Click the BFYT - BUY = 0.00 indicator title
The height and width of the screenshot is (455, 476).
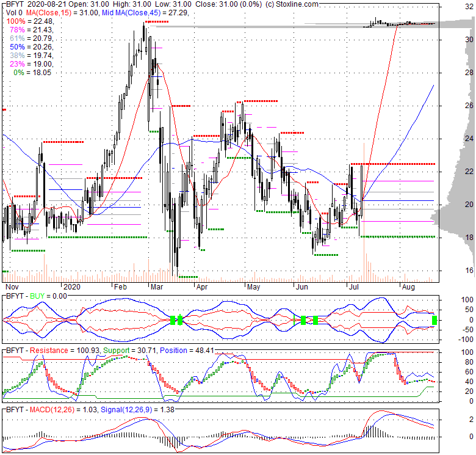[37, 296]
